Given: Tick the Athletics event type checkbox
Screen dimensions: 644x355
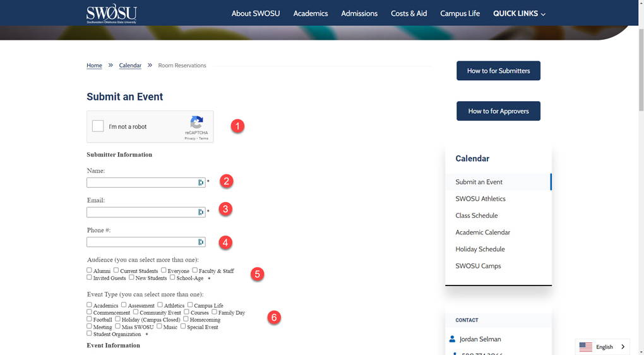Looking at the screenshot, I should [x=160, y=304].
